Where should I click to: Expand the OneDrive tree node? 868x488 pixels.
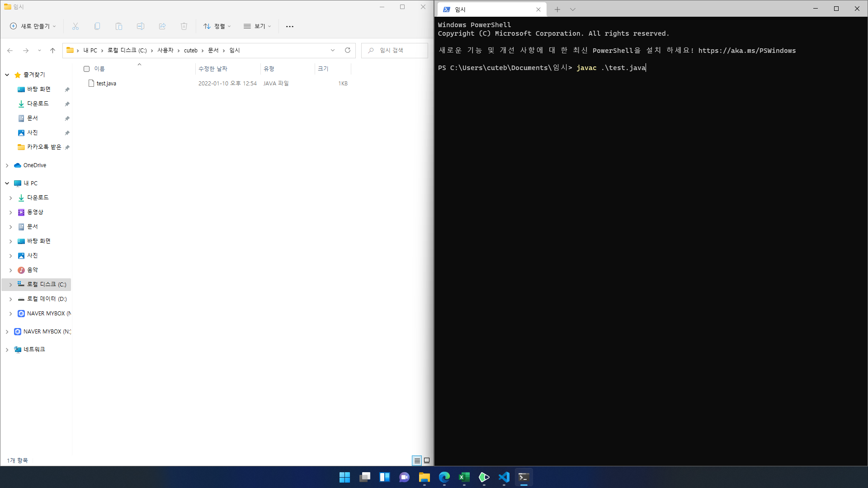(7, 165)
